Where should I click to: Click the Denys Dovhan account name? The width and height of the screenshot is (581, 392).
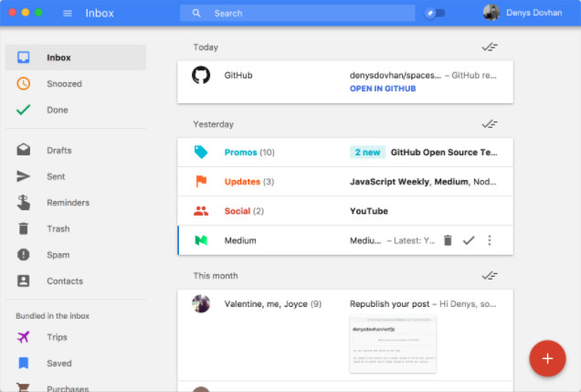(533, 13)
